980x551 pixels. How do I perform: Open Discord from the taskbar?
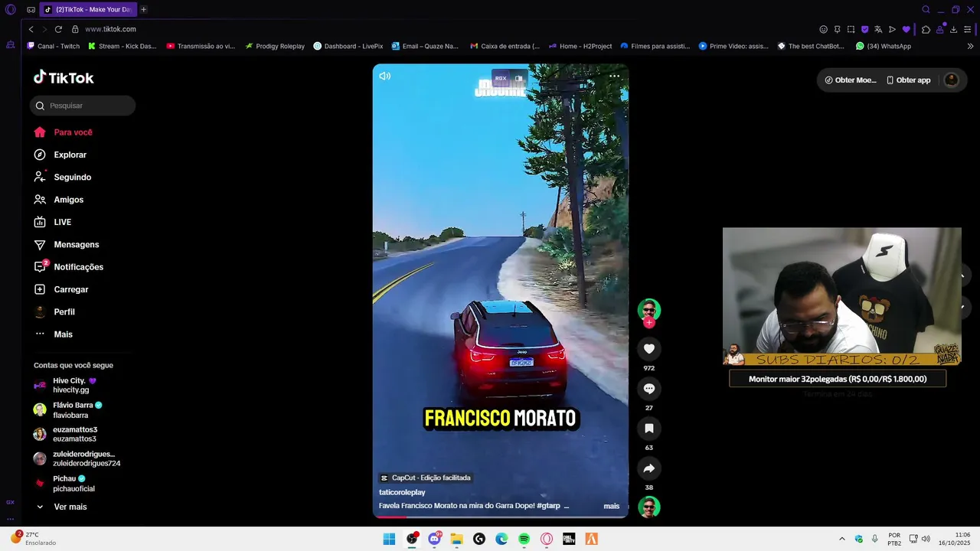click(x=434, y=539)
